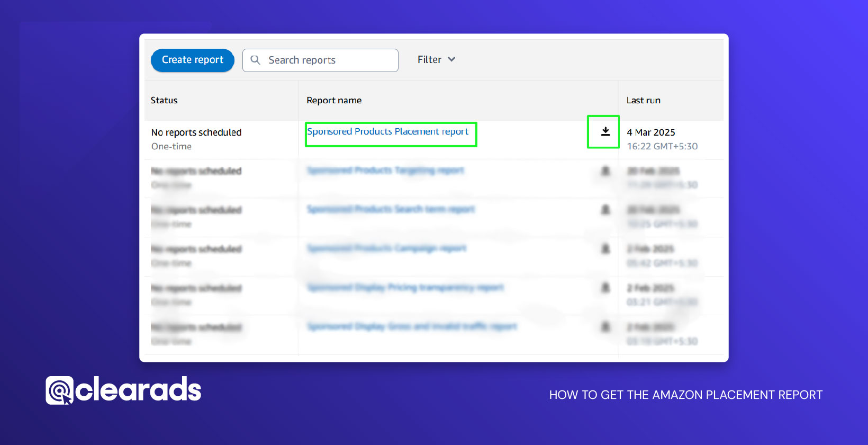Open Sponsored Display Pricing transparency report link

tap(405, 287)
